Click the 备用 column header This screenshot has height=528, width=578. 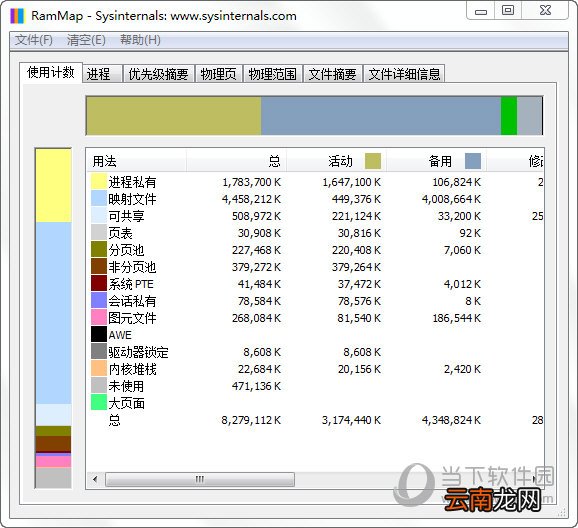pyautogui.click(x=436, y=161)
